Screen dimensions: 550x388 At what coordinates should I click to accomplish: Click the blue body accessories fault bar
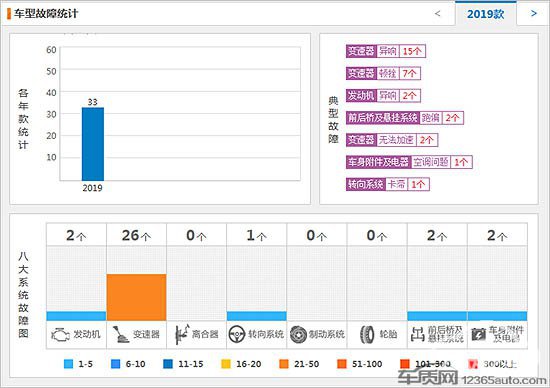497,316
